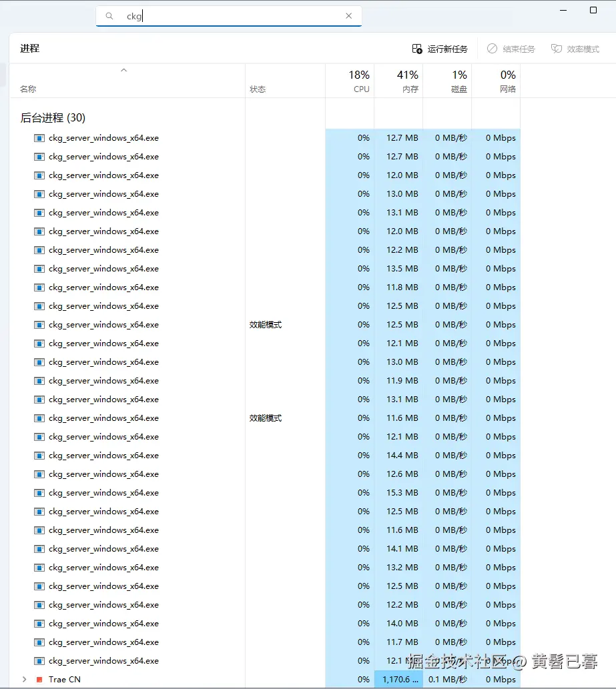Click the 状态 column header
The width and height of the screenshot is (616, 689).
pyautogui.click(x=258, y=88)
